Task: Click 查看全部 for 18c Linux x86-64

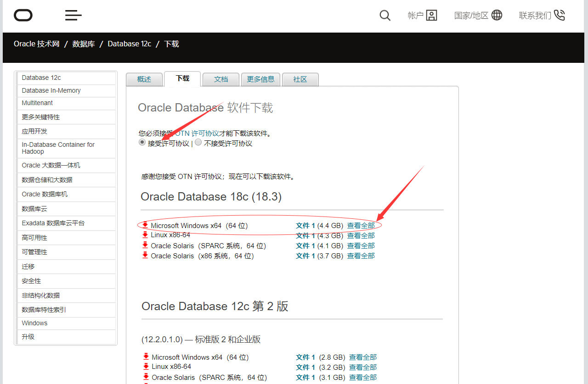Action: pyautogui.click(x=361, y=236)
